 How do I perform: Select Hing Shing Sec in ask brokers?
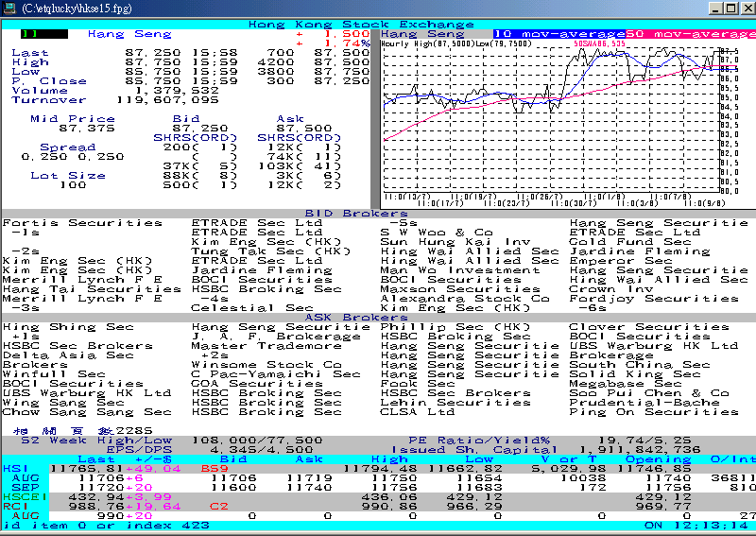68,327
